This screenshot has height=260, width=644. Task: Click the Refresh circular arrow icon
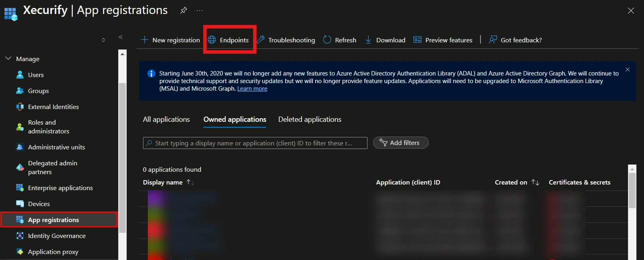(x=327, y=40)
